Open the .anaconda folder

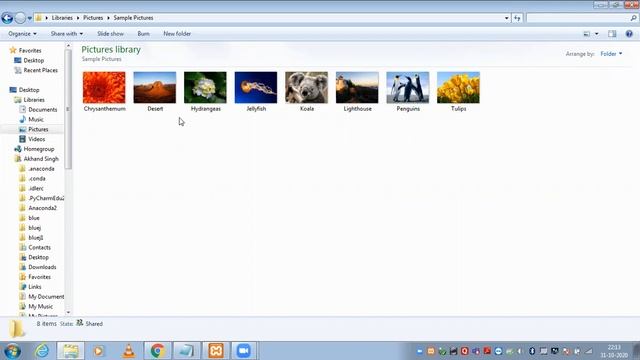[x=41, y=169]
